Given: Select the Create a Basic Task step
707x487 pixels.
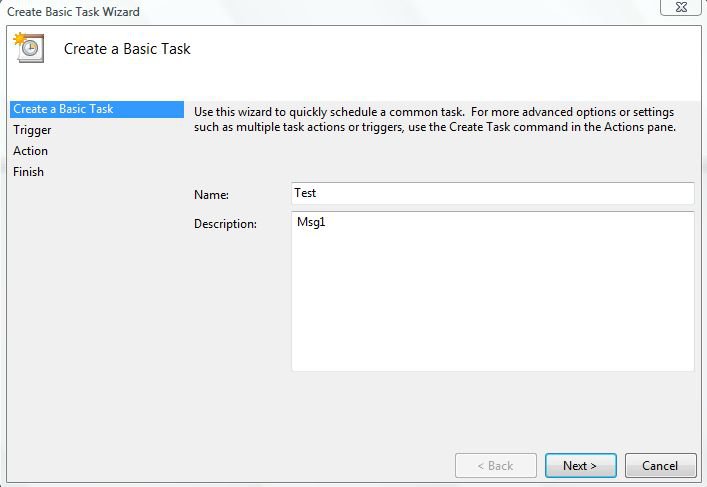Looking at the screenshot, I should 96,109.
